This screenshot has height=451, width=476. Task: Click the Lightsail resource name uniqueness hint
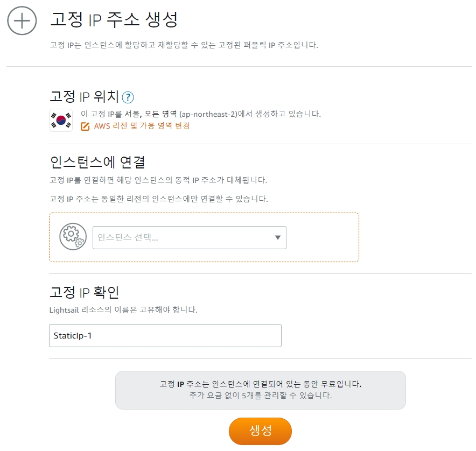[x=123, y=310]
